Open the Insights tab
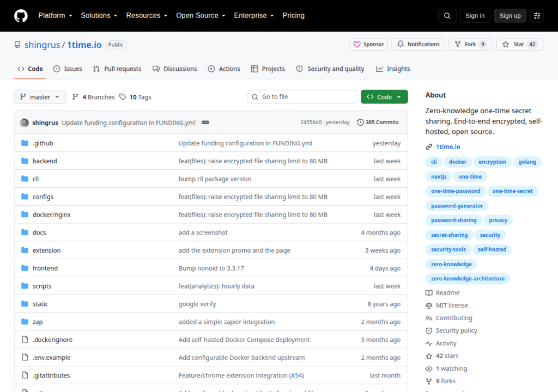Viewport: 558px width, 392px height. [x=393, y=69]
